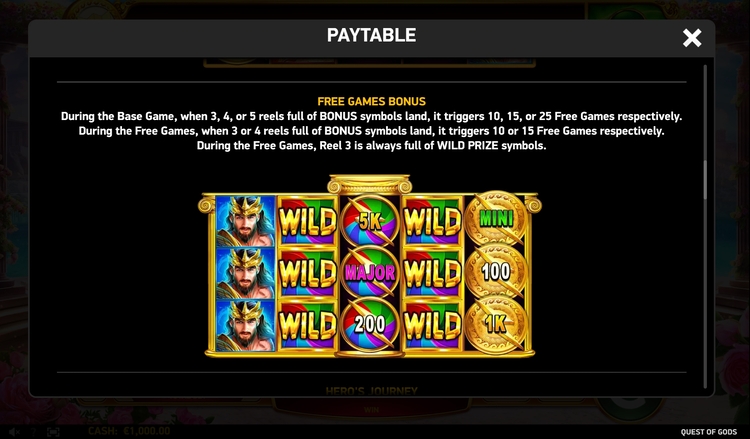Click the muted sound speaker icon

(x=14, y=432)
